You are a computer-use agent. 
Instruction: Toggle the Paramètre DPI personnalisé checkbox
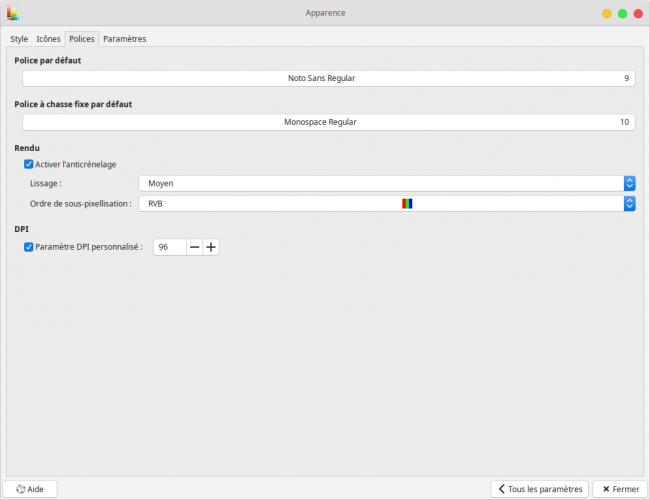pyautogui.click(x=28, y=247)
